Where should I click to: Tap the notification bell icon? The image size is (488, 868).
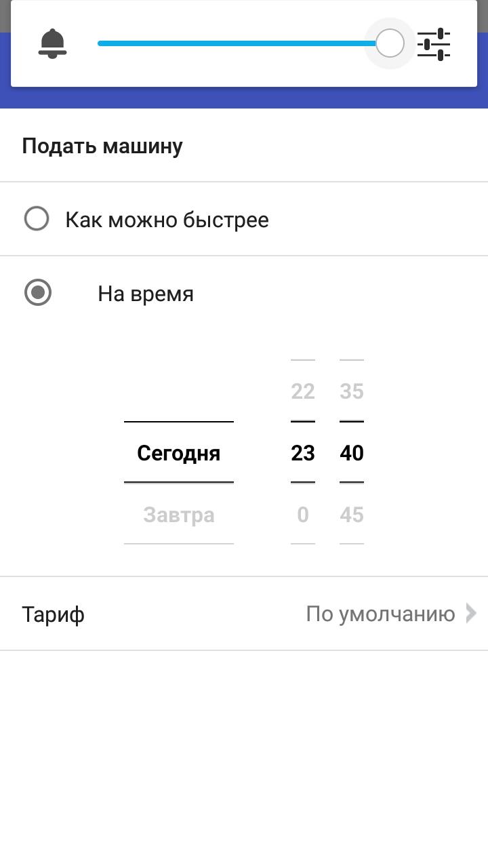(x=52, y=43)
